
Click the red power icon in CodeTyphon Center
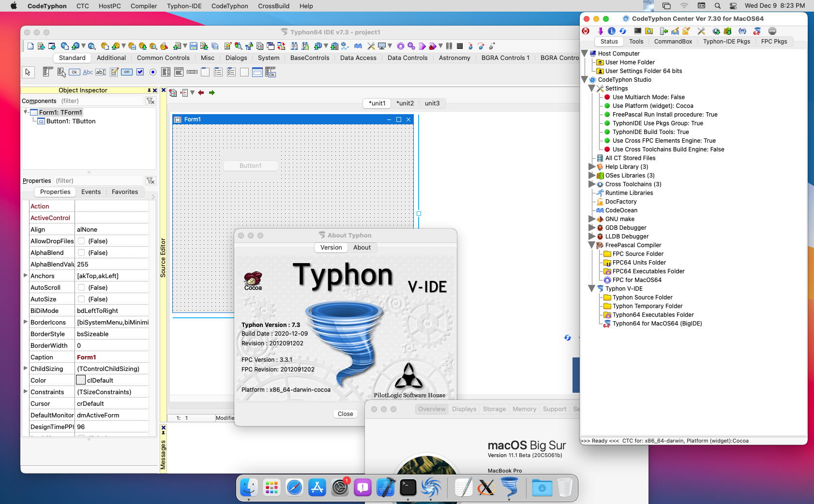pos(586,31)
